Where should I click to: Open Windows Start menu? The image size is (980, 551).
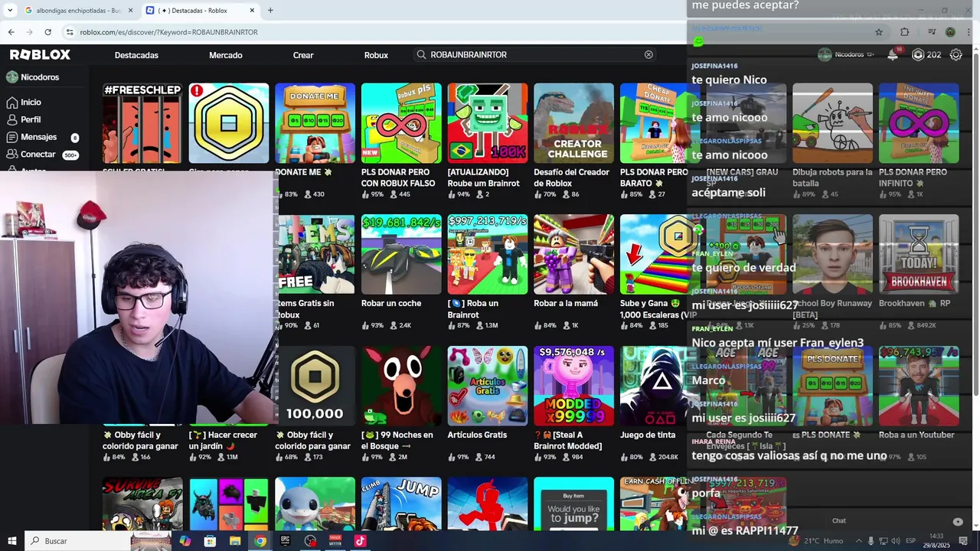pyautogui.click(x=11, y=541)
